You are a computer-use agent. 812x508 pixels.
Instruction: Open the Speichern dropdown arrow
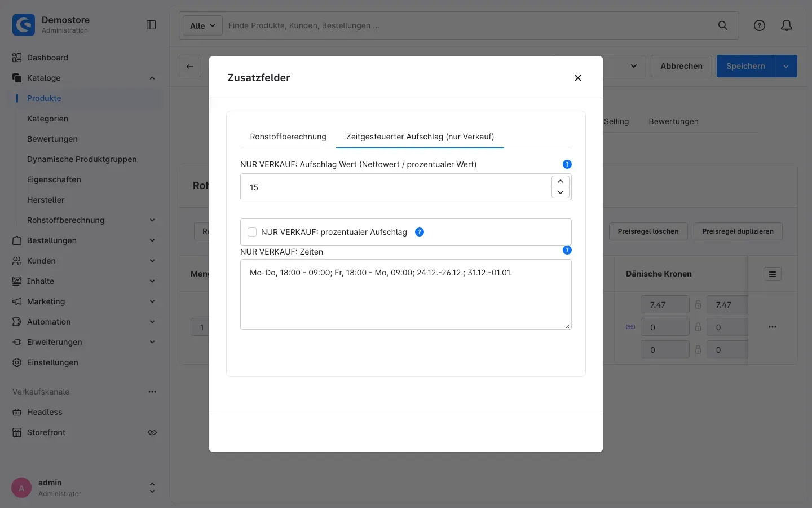(x=786, y=66)
